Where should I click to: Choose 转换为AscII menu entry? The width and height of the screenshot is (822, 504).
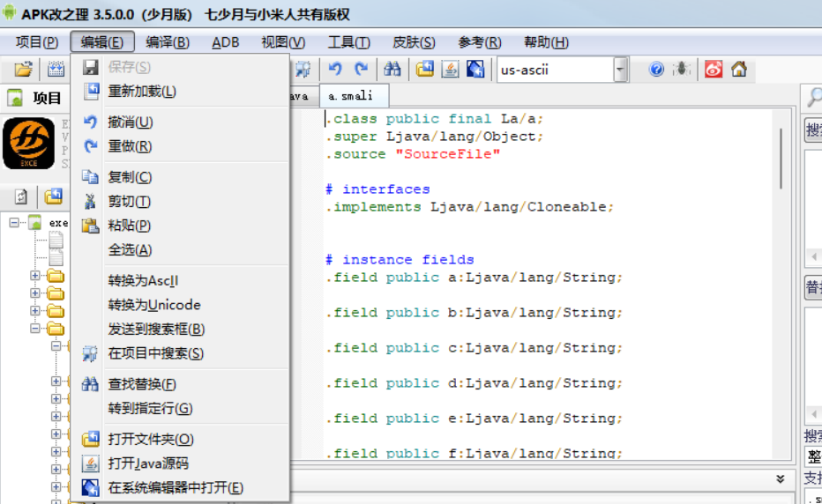[x=180, y=281]
